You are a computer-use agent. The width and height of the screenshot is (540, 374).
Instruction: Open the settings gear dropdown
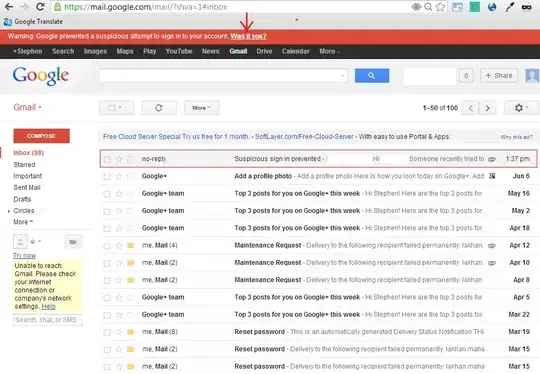[521, 108]
